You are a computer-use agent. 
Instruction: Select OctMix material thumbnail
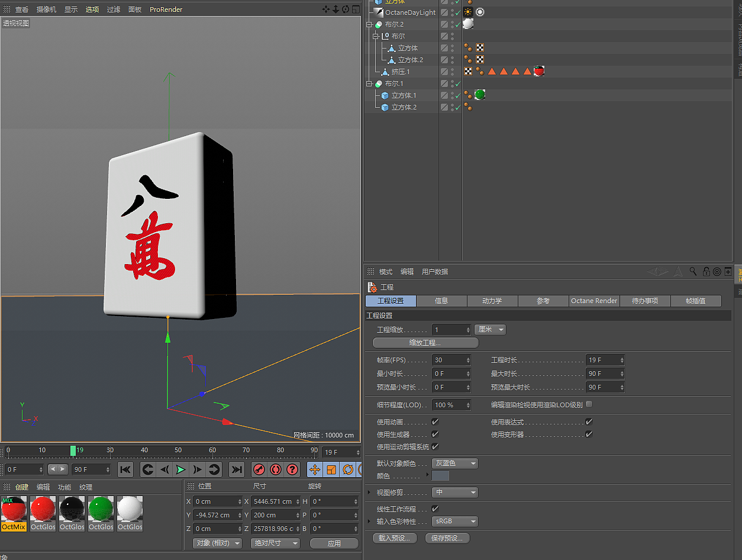pyautogui.click(x=14, y=513)
